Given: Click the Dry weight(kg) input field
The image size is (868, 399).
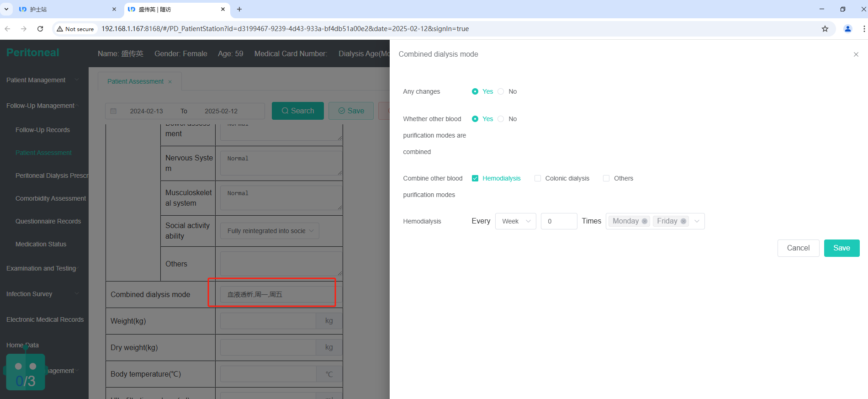Looking at the screenshot, I should (x=268, y=347).
